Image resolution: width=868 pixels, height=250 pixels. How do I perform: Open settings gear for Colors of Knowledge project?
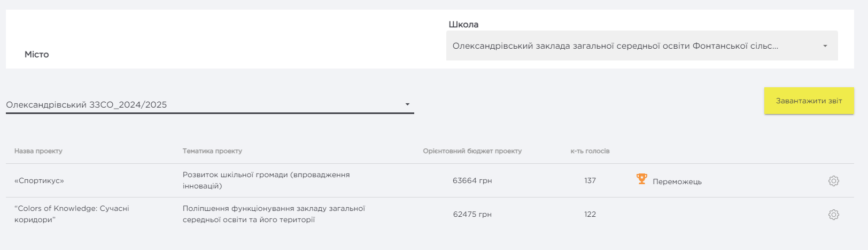833,215
